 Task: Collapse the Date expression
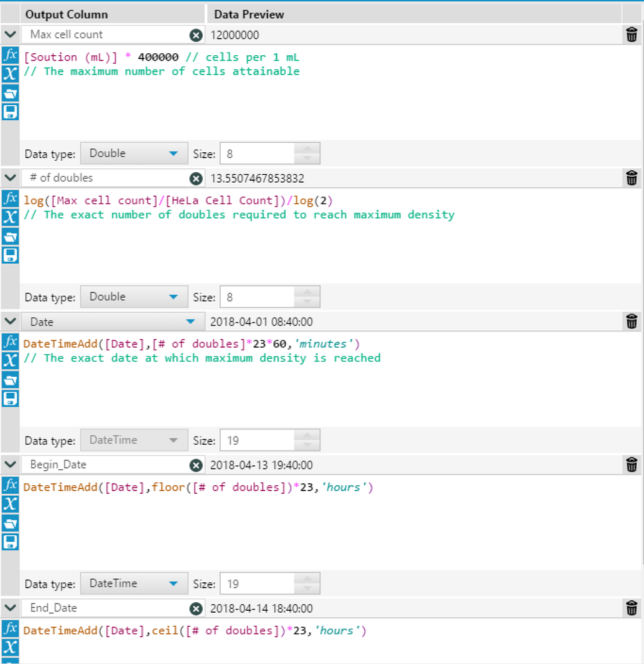click(10, 321)
